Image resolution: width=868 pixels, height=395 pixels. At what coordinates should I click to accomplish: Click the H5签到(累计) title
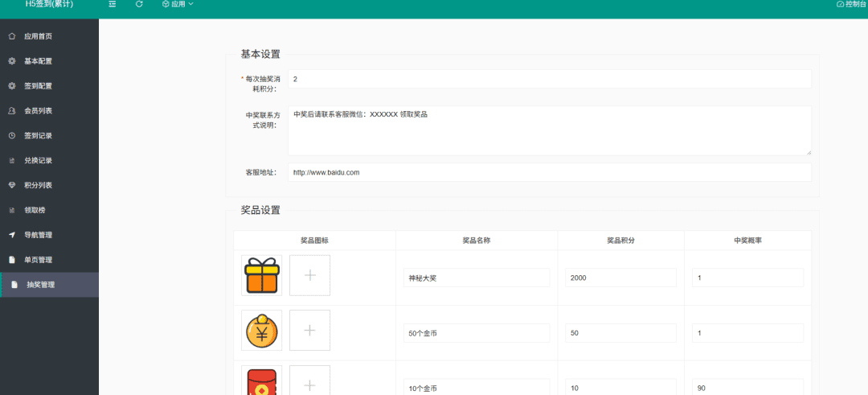(x=49, y=4)
